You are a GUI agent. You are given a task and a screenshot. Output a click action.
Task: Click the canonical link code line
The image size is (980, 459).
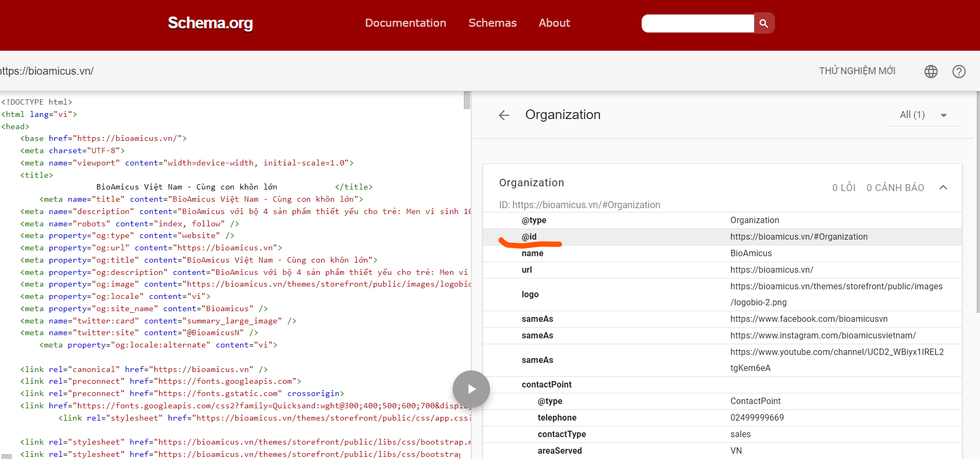coord(144,369)
